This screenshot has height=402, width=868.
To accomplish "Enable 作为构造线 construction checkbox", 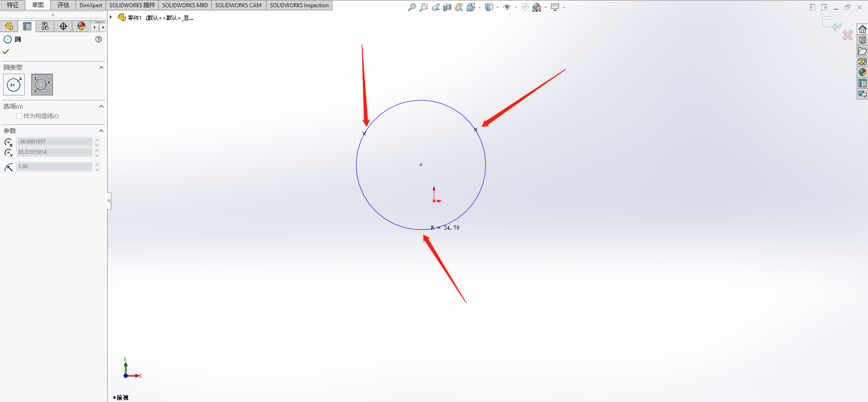I will pyautogui.click(x=19, y=116).
